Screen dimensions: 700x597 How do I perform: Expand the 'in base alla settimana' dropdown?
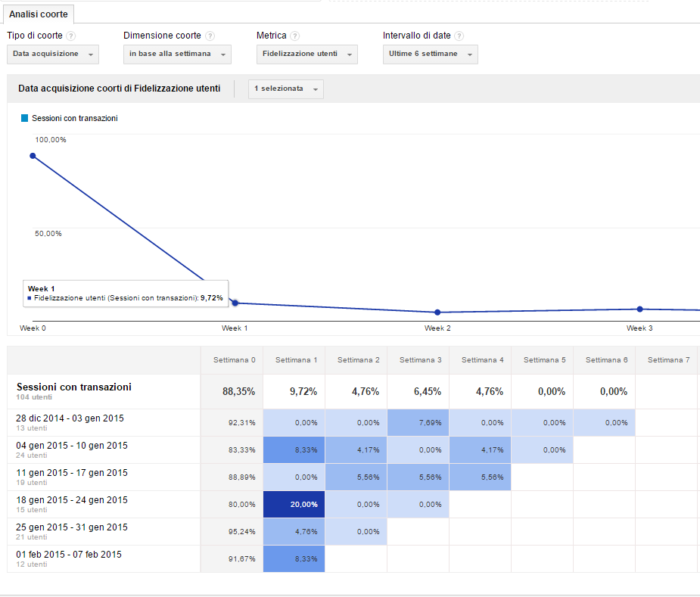tap(177, 54)
